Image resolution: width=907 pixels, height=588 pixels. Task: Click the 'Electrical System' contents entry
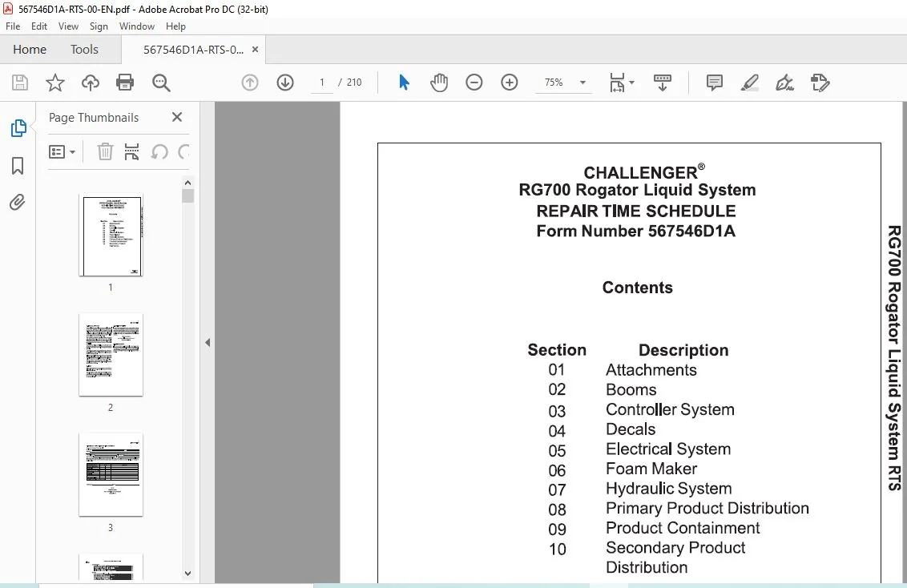click(x=668, y=449)
